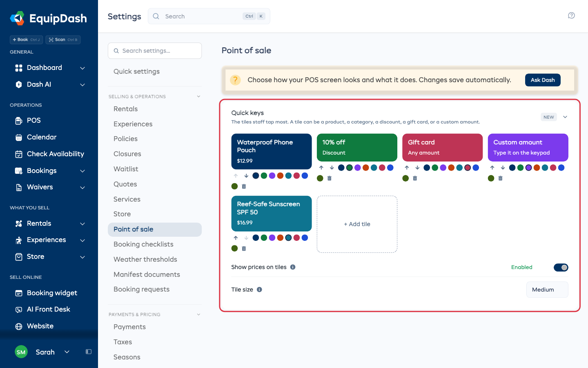Click the Add tile placeholder
Viewport: 588px width, 368px height.
357,224
